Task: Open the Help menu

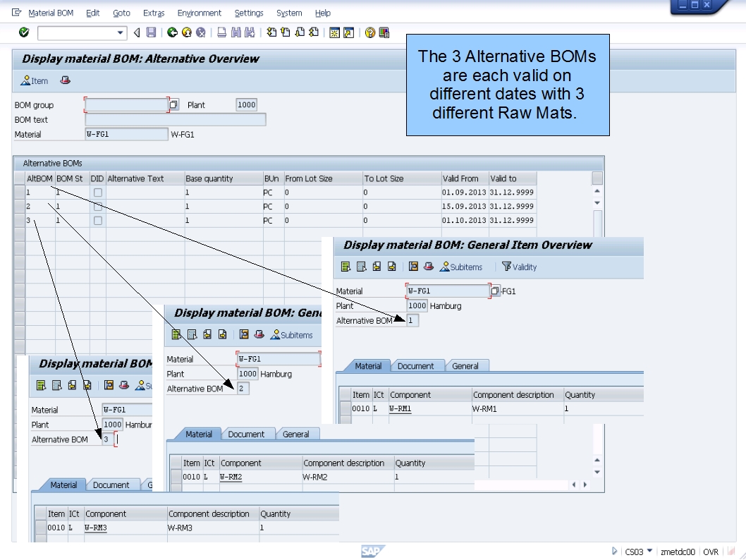Action: point(322,13)
